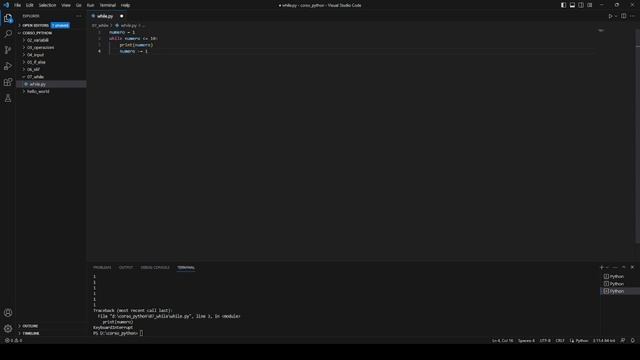Maximize the terminal panel size
The height and width of the screenshot is (360, 640).
click(x=623, y=267)
